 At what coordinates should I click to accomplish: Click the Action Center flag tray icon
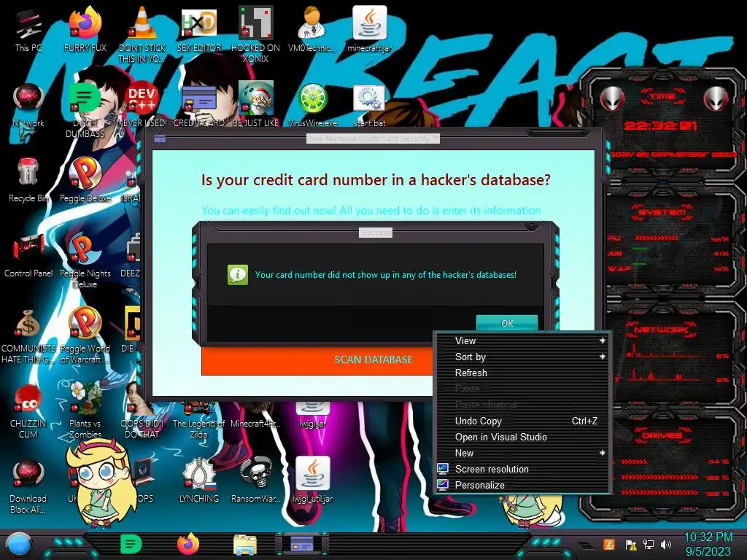click(631, 544)
